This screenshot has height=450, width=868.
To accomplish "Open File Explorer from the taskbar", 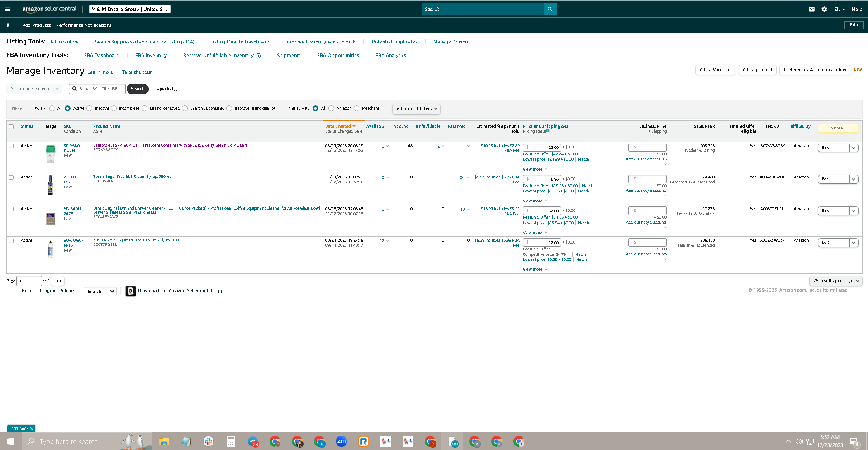I will pyautogui.click(x=164, y=441).
